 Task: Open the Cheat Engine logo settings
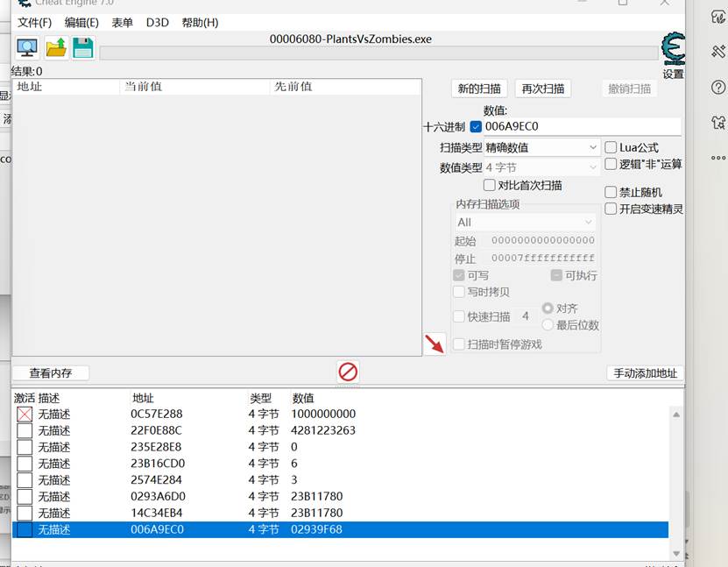[673, 49]
